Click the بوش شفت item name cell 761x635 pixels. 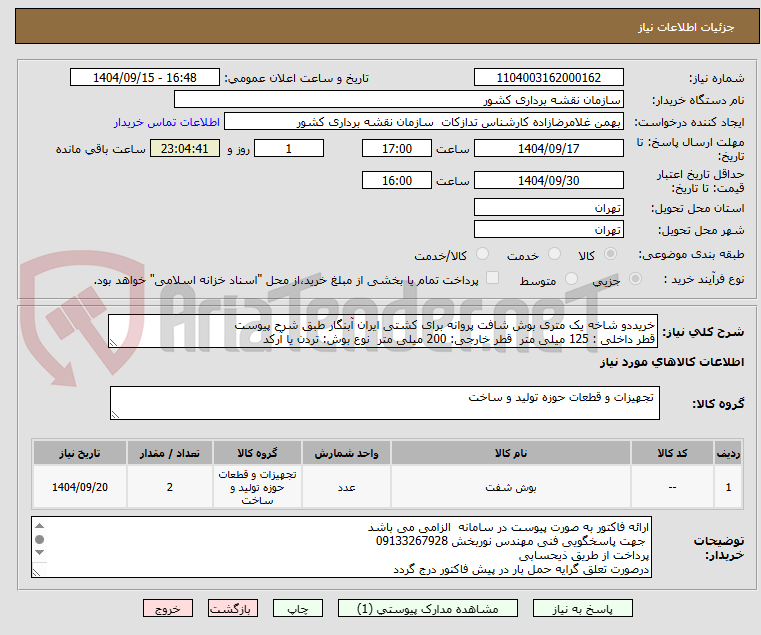pyautogui.click(x=511, y=487)
